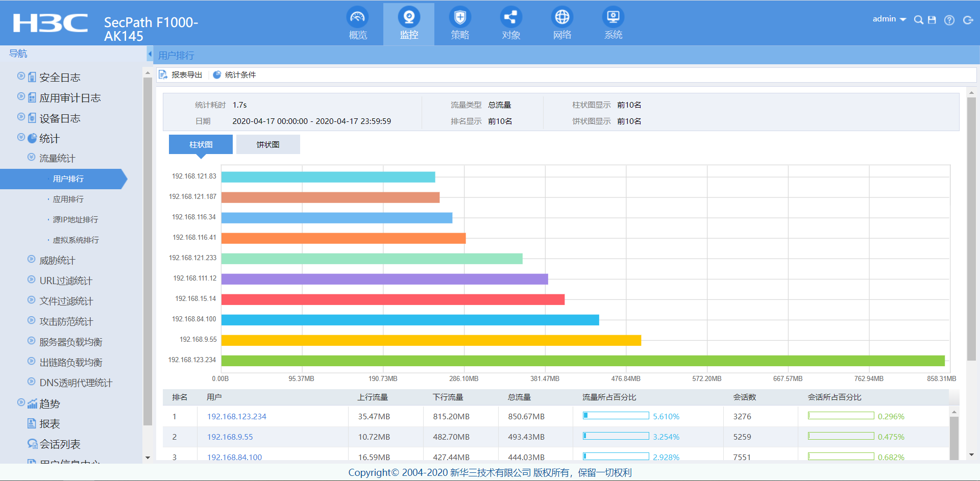980x481 pixels.
Task: Open the admin user dropdown
Action: coord(889,19)
